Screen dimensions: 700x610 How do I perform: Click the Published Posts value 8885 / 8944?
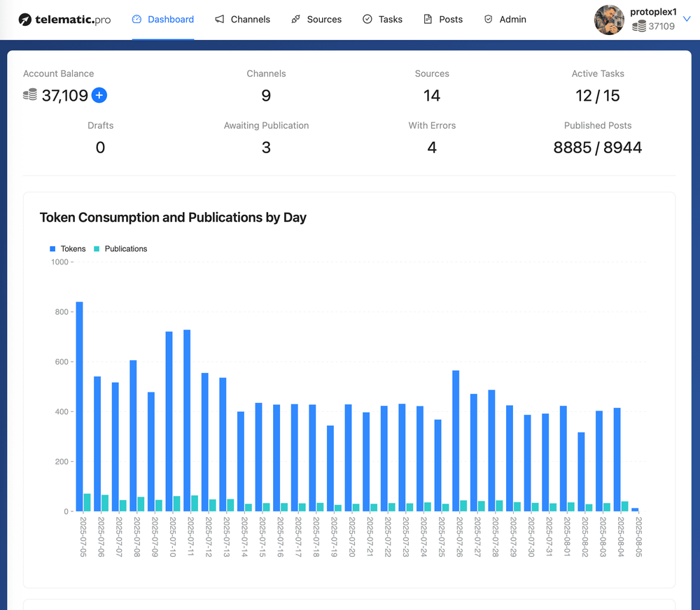click(x=598, y=148)
